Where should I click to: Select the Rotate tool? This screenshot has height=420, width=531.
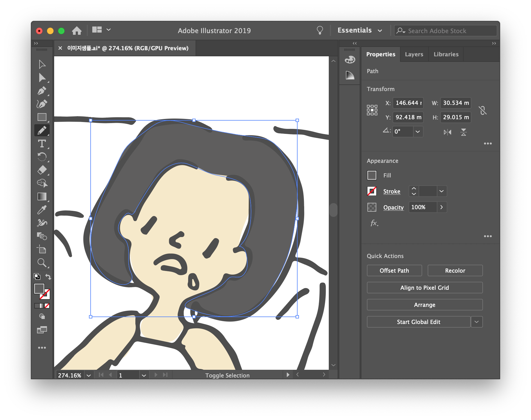[x=42, y=157]
